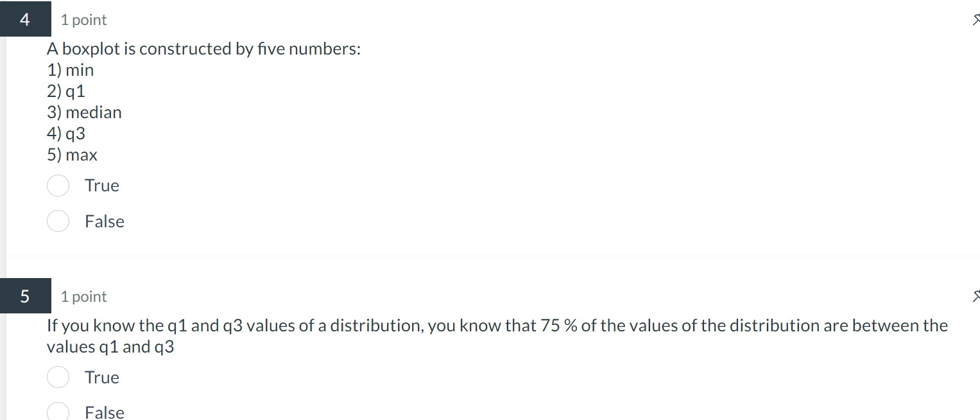The width and height of the screenshot is (980, 420).
Task: Select True for the boxplot question
Action: (58, 185)
